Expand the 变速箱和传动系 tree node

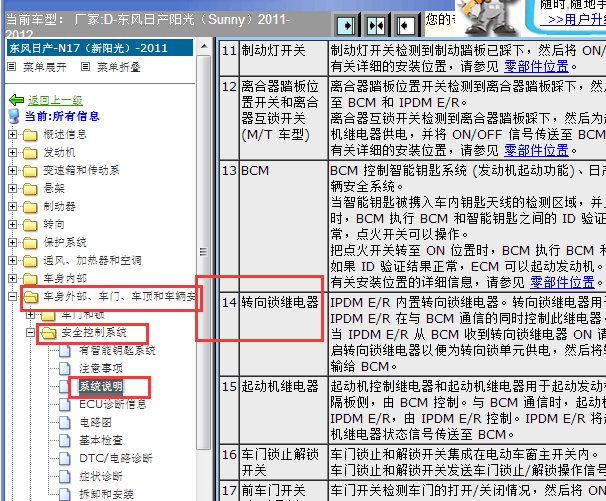pyautogui.click(x=12, y=170)
